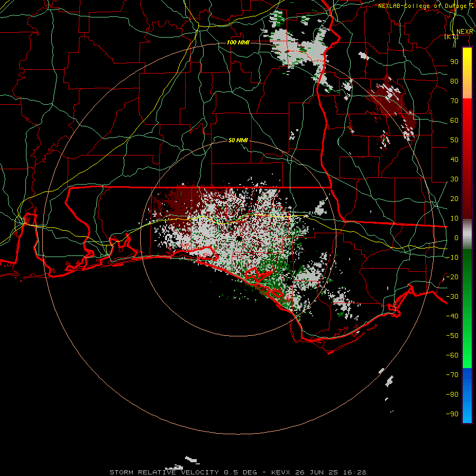This screenshot has width=476, height=476.
Task: Click the "KEVX" radar site identifier
Action: (281, 472)
